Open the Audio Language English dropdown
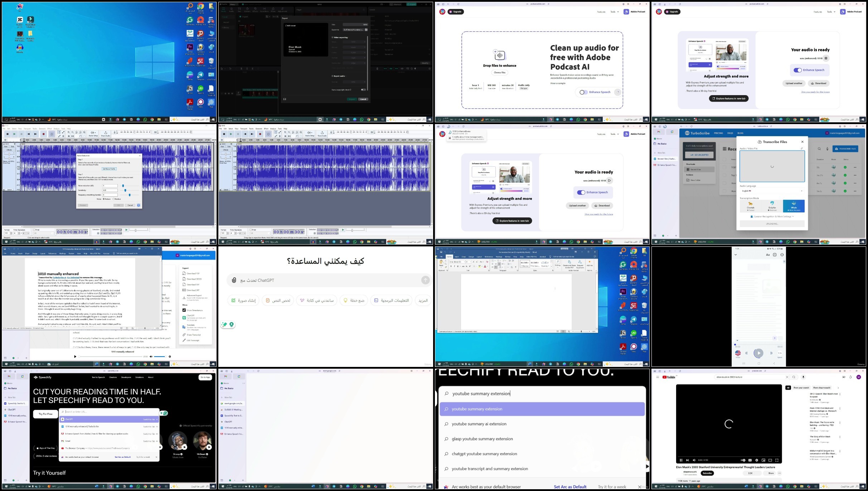 coord(772,191)
